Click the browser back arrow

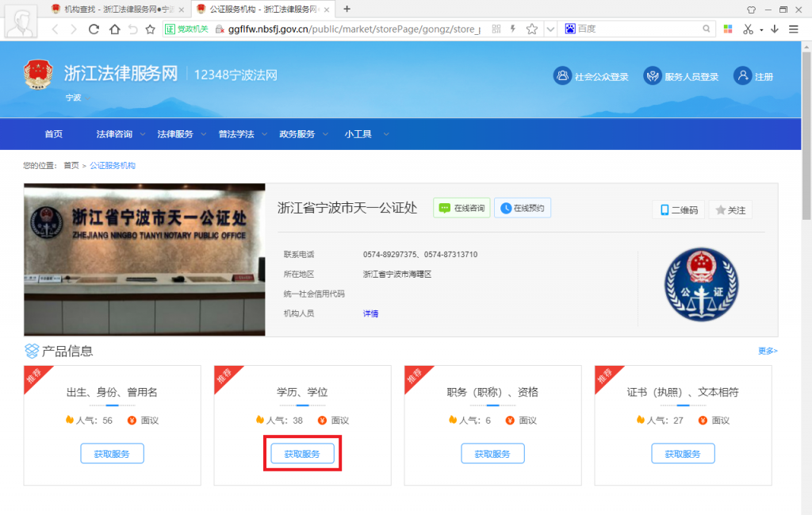pos(56,29)
